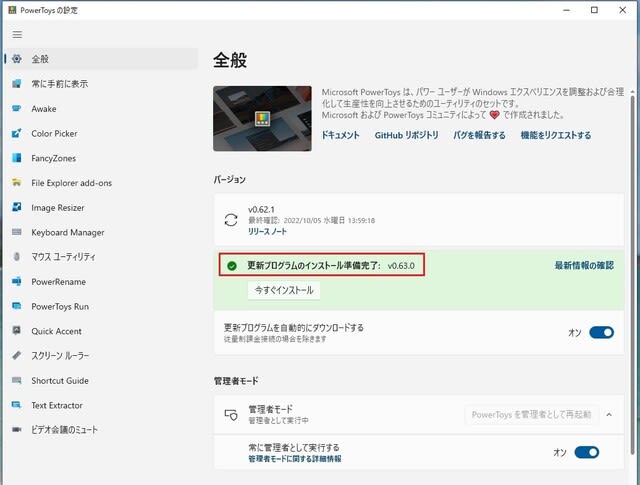Open the GitHub リポジトリ link

click(407, 135)
